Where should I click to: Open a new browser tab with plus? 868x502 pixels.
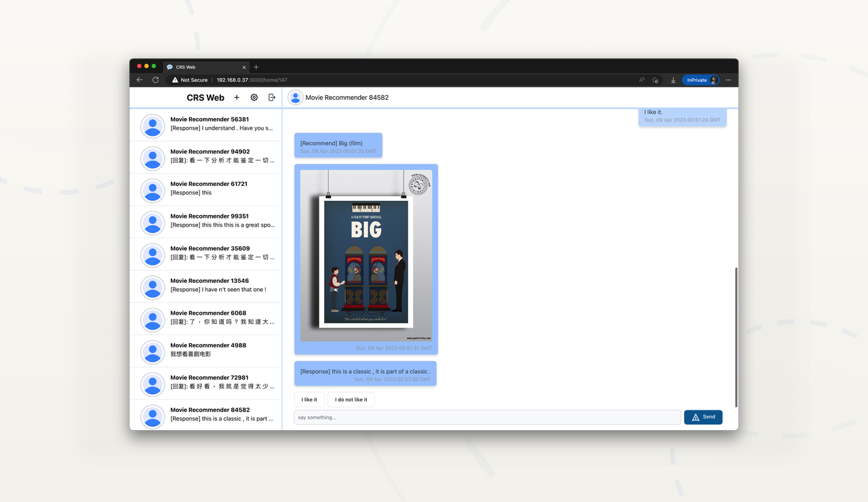(256, 67)
